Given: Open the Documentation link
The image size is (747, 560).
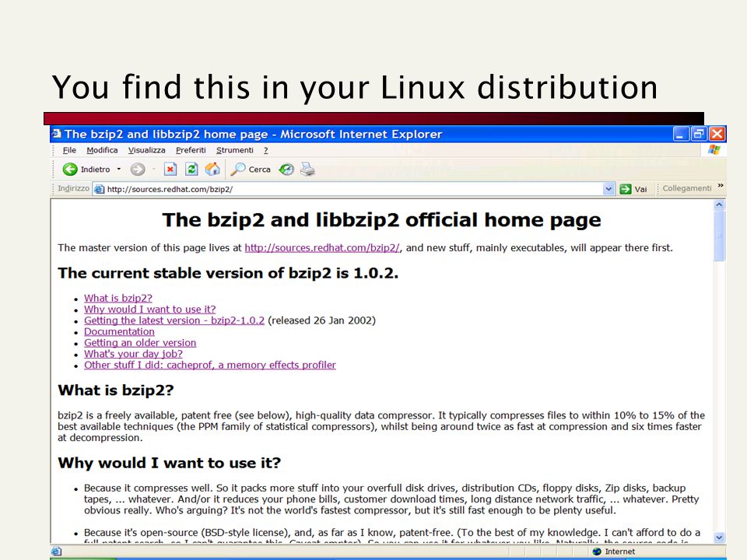Looking at the screenshot, I should pos(119,331).
